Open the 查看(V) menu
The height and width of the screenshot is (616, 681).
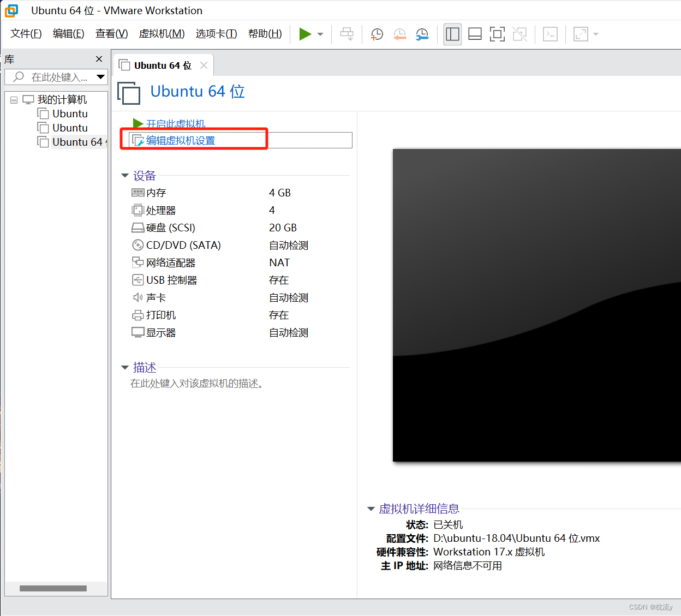click(111, 34)
